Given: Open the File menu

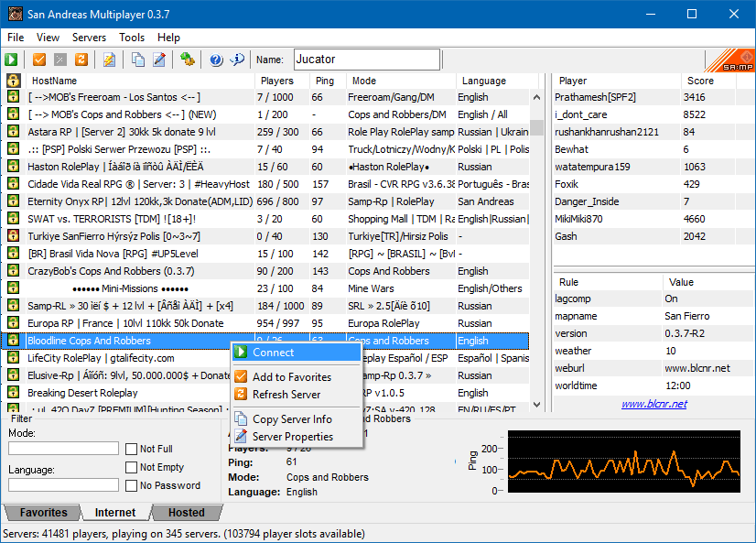Looking at the screenshot, I should [x=16, y=38].
